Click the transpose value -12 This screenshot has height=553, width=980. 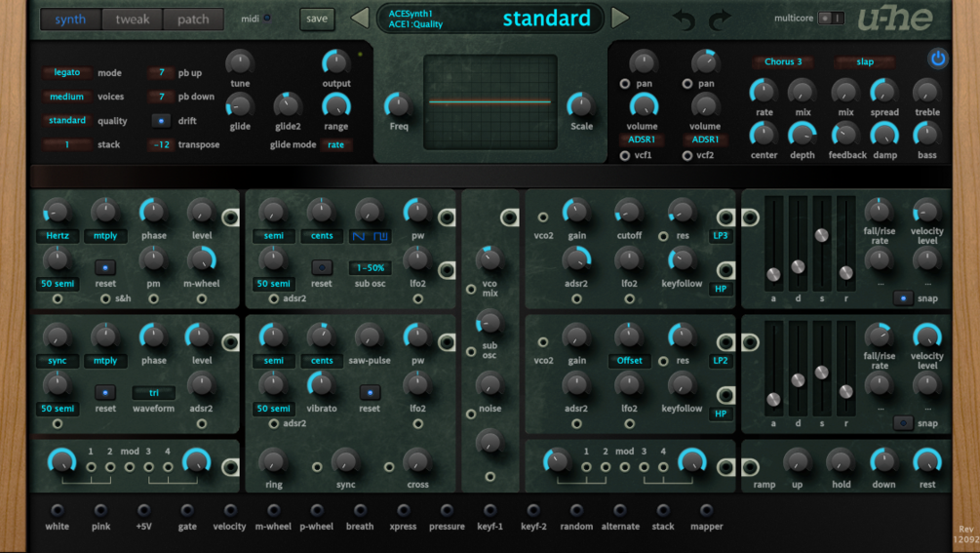pyautogui.click(x=161, y=144)
